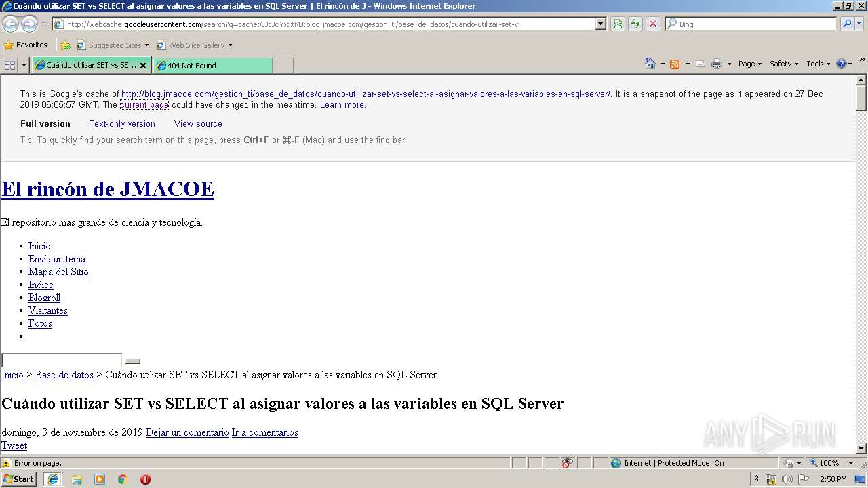Click the Inicio navigation link

39,246
